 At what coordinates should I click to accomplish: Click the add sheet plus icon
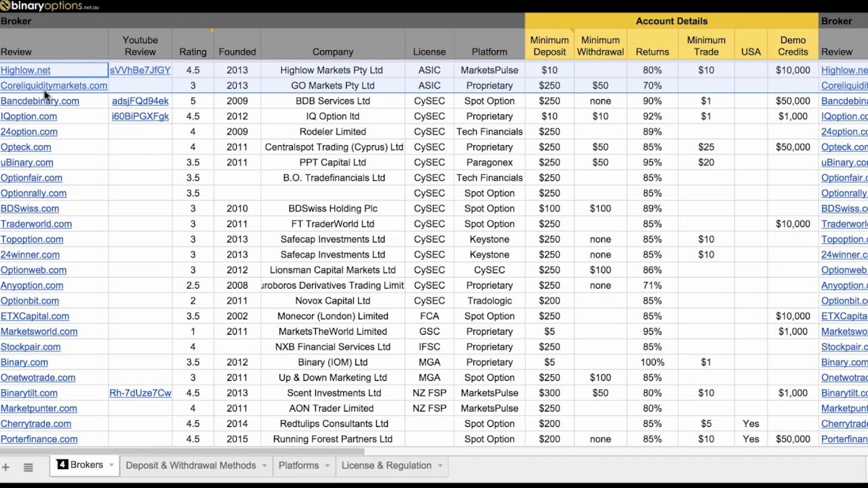[5, 467]
